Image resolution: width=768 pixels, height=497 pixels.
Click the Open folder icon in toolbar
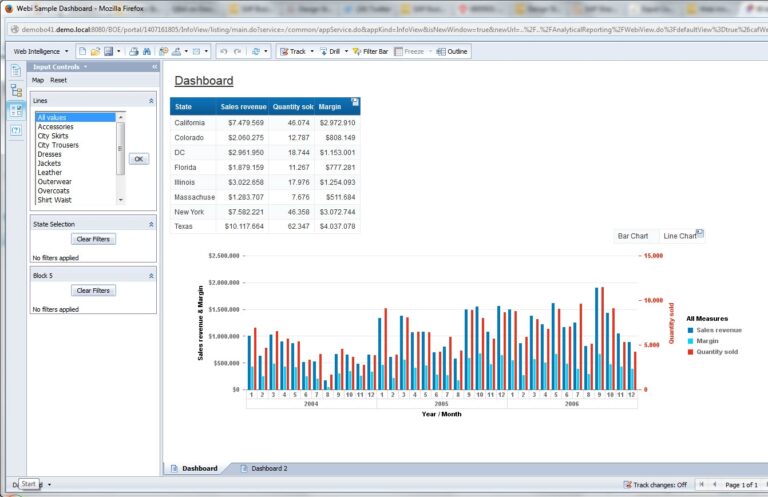click(95, 51)
